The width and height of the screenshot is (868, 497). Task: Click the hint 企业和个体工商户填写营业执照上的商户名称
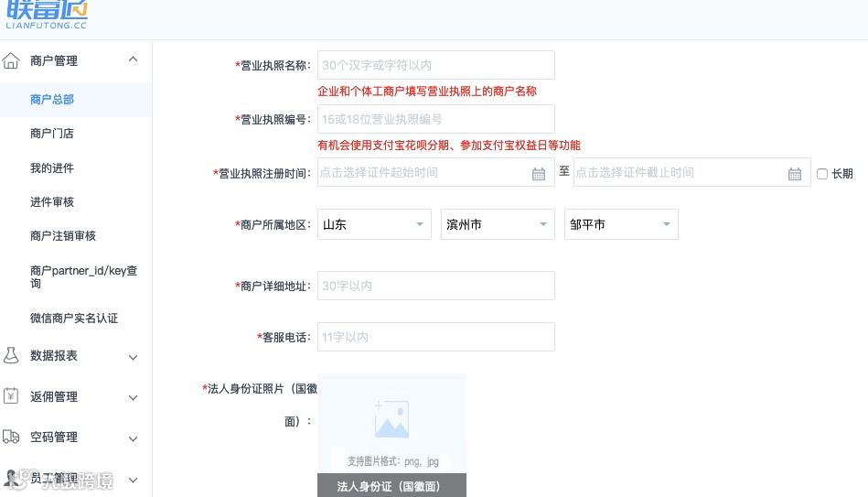(427, 92)
